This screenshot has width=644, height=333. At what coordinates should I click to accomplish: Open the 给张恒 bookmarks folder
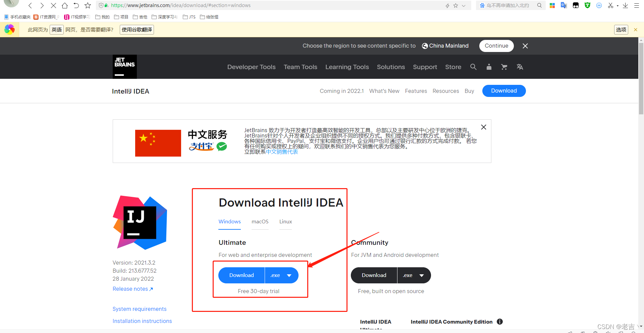pos(209,17)
